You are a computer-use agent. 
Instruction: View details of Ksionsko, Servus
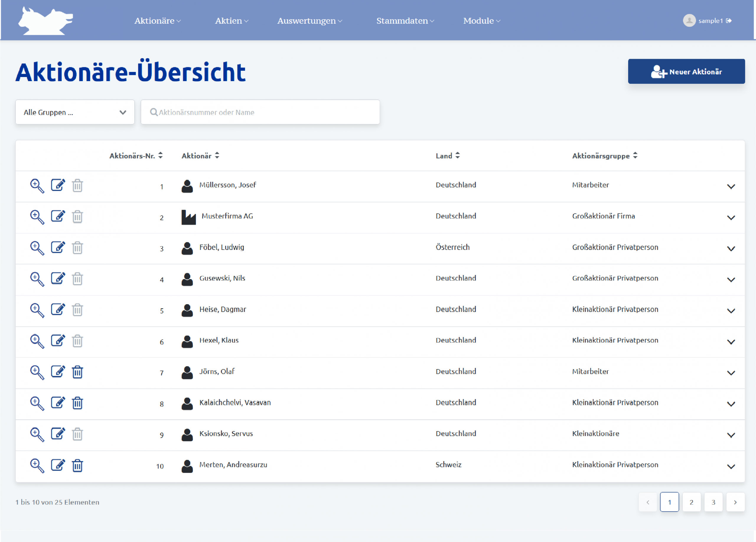[x=37, y=434]
